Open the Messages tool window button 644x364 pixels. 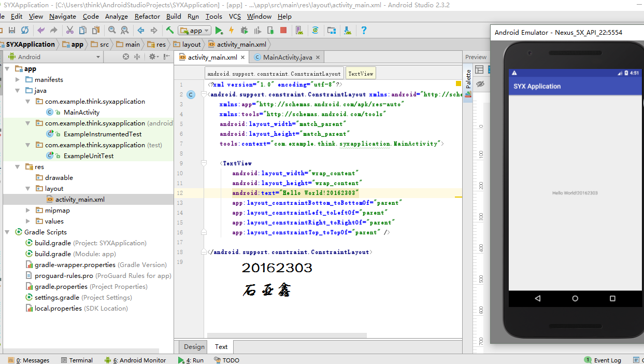(28, 360)
